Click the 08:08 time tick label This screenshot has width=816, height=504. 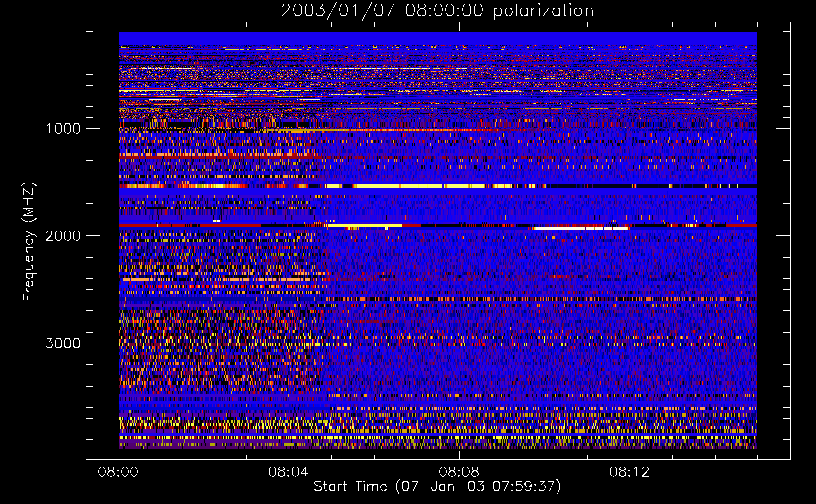click(x=459, y=472)
